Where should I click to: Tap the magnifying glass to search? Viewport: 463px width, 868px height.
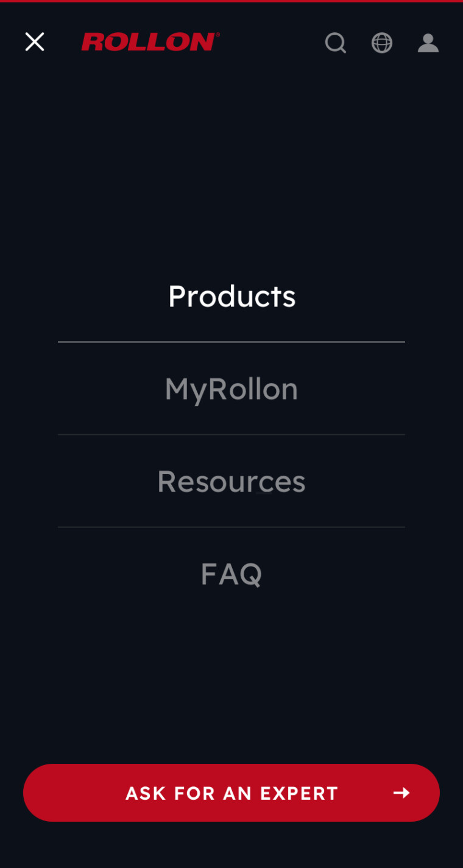point(336,43)
